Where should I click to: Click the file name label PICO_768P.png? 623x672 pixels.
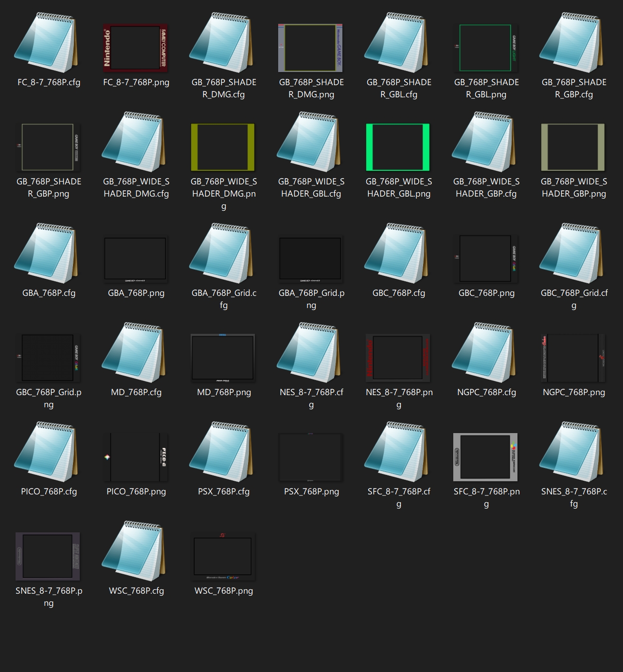[x=136, y=491]
